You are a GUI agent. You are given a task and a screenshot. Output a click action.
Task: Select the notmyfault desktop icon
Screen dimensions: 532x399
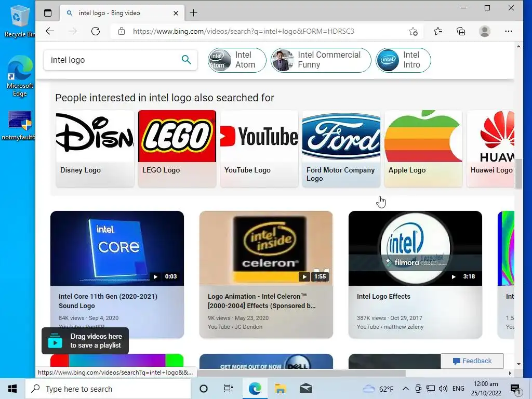[x=19, y=126]
